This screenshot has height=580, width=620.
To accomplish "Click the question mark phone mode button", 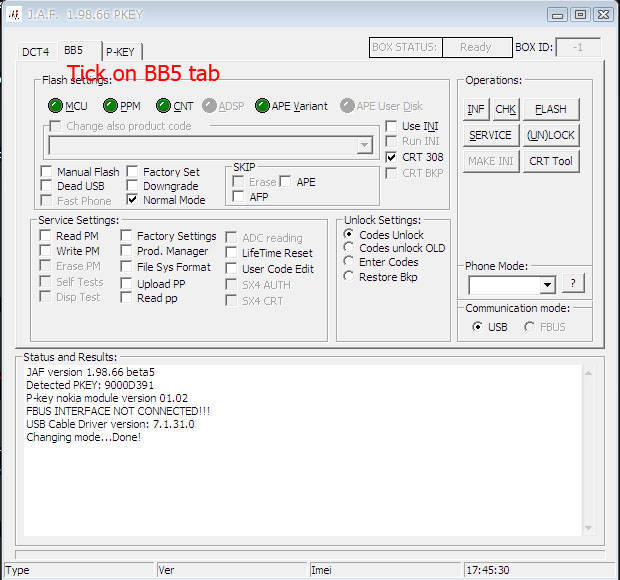I will (573, 283).
